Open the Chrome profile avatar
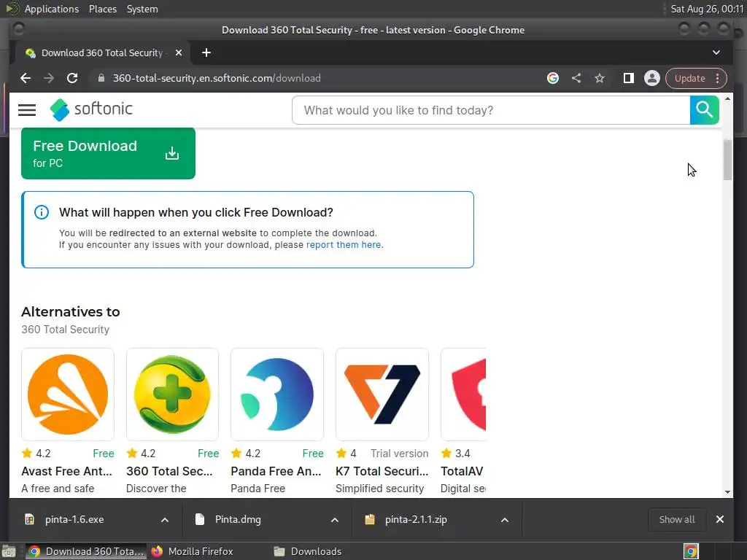This screenshot has height=560, width=747. 651,78
